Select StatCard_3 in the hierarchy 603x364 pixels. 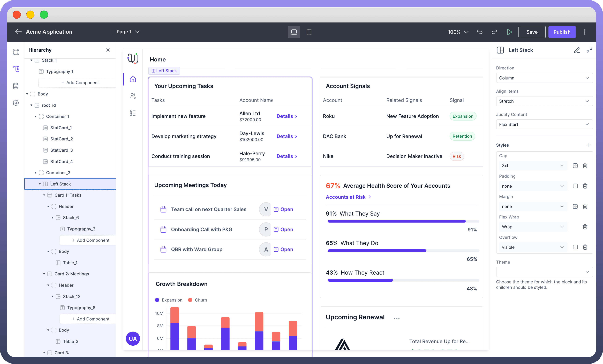coord(61,150)
